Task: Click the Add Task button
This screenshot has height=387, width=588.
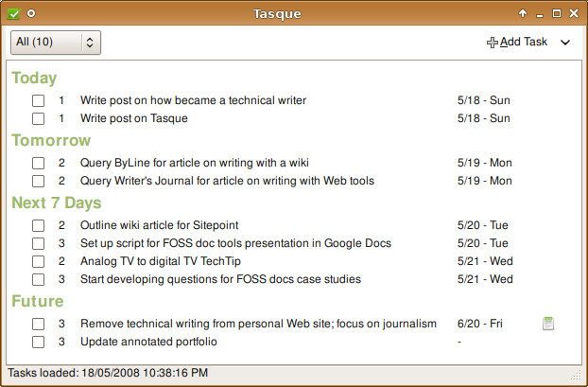Action: (x=517, y=42)
